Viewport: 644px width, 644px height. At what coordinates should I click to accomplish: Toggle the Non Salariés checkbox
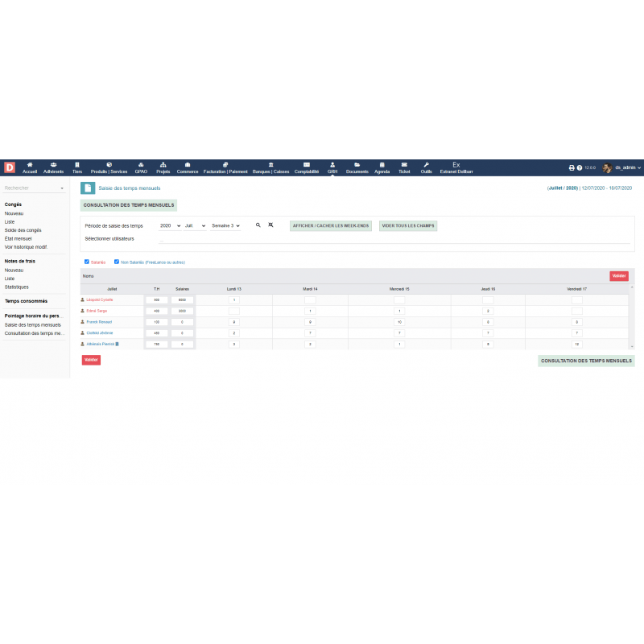coord(117,262)
